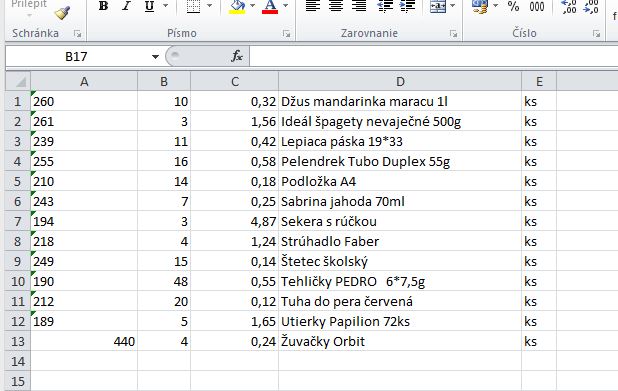Viewport: 618px width, 391px height.
Task: Align text right icon
Action: coord(359,6)
